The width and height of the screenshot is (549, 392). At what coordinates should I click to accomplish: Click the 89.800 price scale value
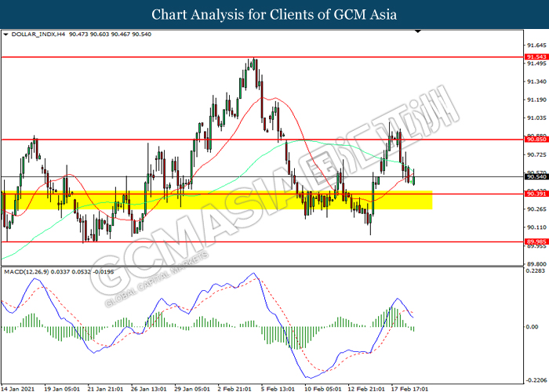point(536,264)
